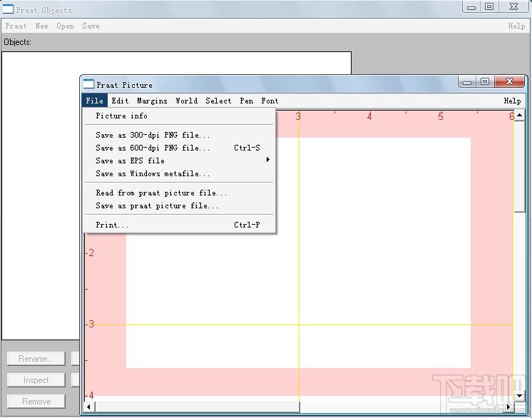Choose Save as 300-dpi PNG file
This screenshot has width=532, height=418.
pos(179,135)
